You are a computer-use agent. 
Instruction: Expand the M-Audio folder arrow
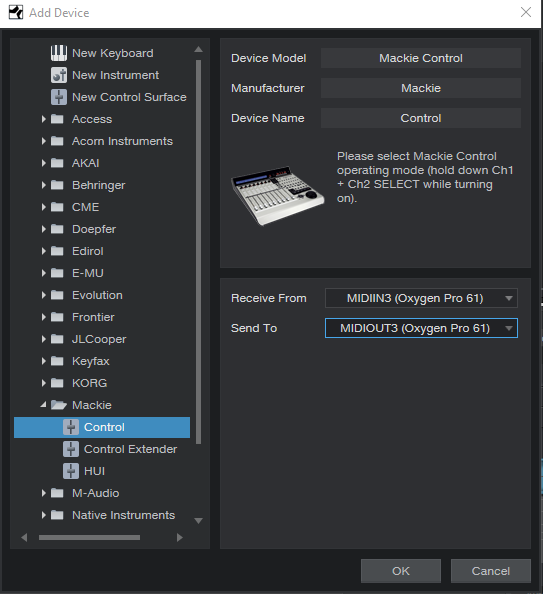[44, 493]
